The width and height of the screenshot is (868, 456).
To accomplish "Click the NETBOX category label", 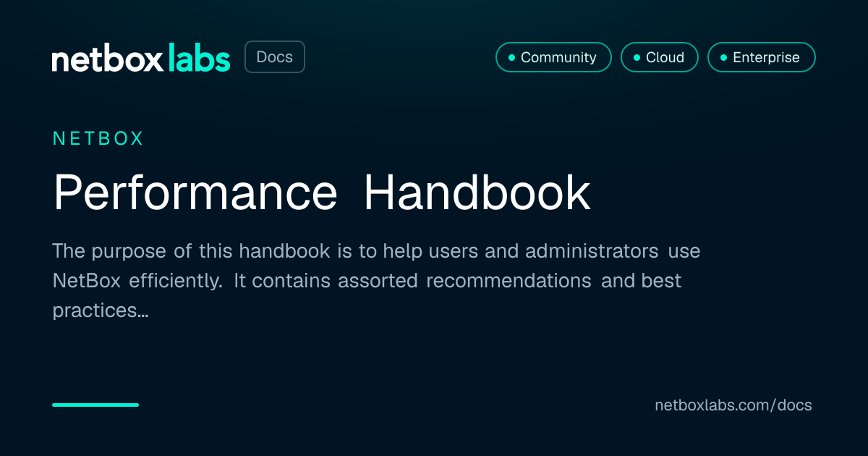I will tap(98, 139).
